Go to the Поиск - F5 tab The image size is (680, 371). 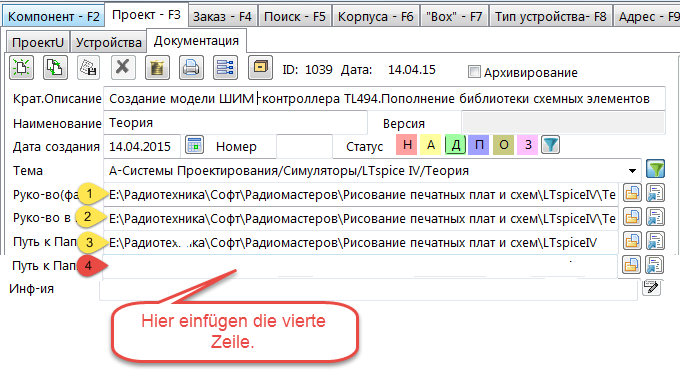[x=295, y=16]
